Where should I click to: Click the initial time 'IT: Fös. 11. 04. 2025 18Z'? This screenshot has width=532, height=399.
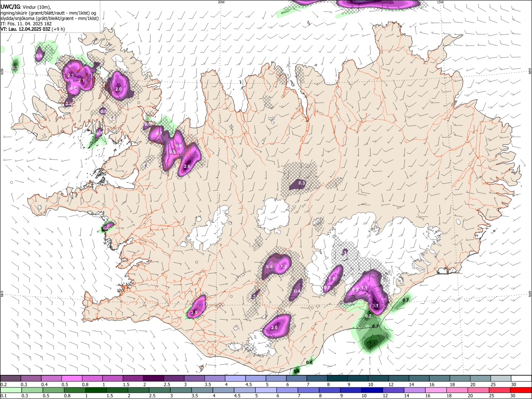[x=26, y=24]
